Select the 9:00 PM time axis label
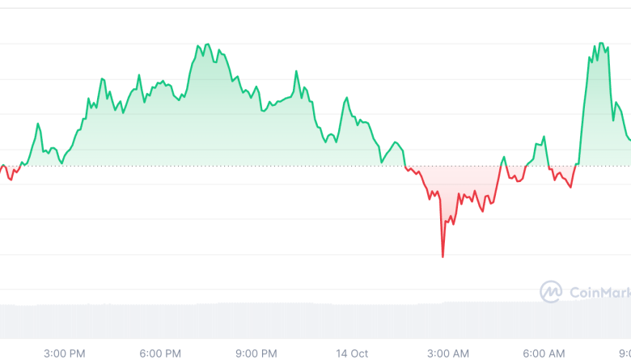The image size is (631, 364). (256, 353)
